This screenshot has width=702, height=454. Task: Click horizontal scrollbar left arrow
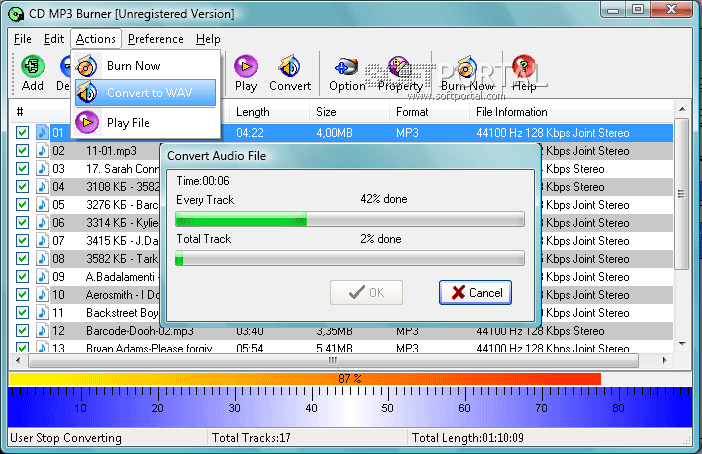pyautogui.click(x=18, y=360)
